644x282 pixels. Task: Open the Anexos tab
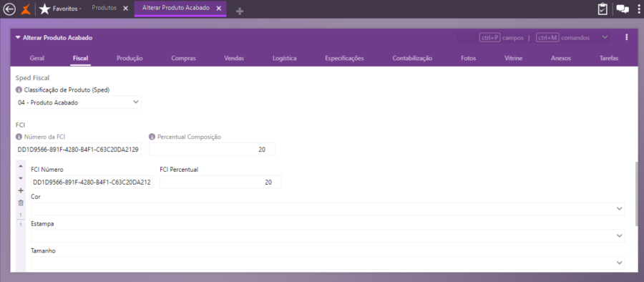tap(561, 59)
